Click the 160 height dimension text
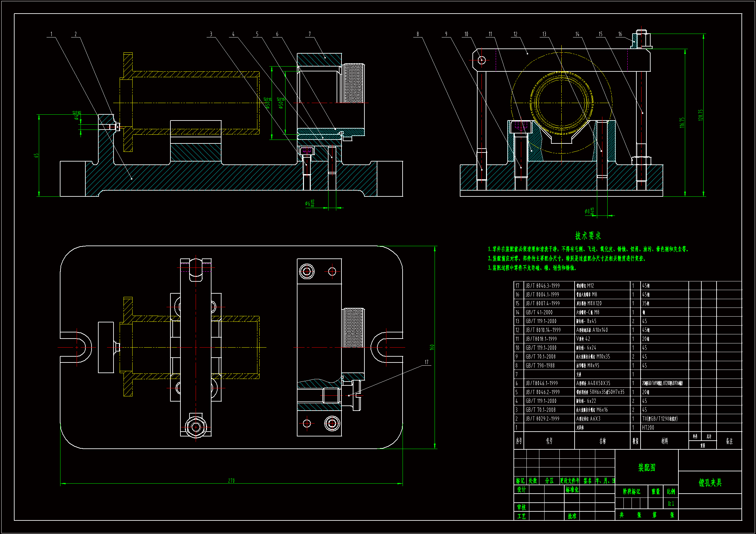This screenshot has width=756, height=534. [x=432, y=347]
